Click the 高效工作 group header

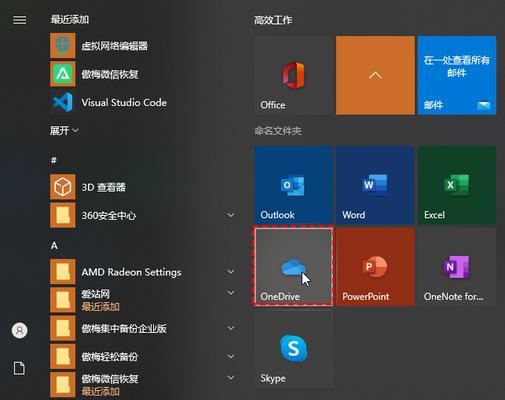273,20
